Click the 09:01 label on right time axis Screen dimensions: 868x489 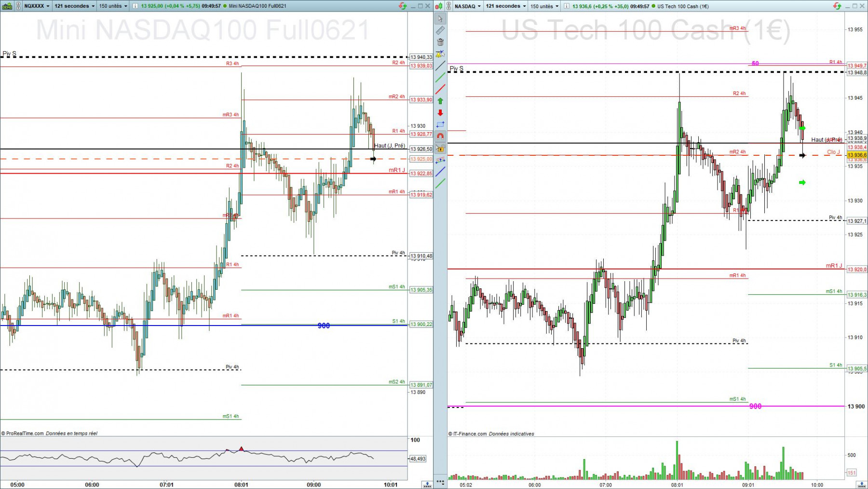coord(748,485)
